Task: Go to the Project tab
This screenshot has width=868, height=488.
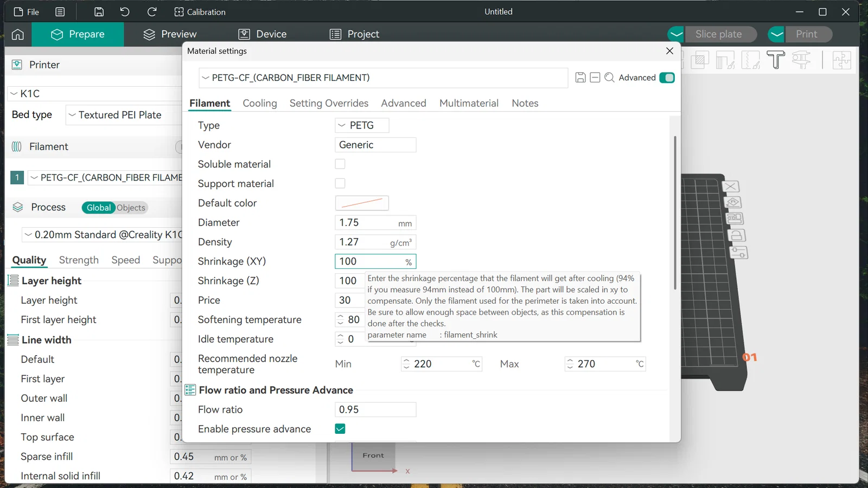Action: point(354,34)
